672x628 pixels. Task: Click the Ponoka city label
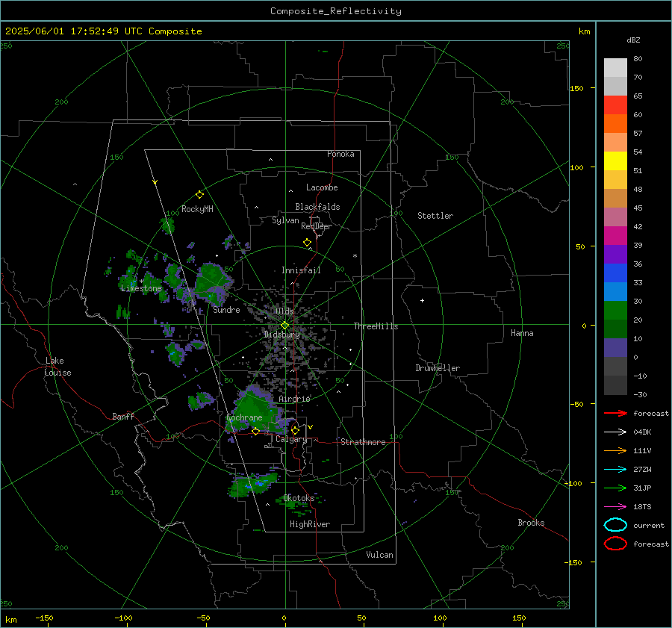click(340, 154)
